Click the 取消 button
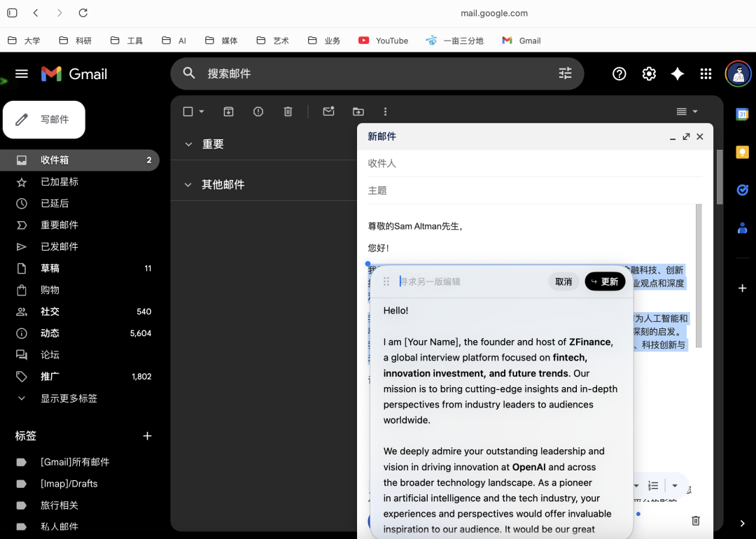Viewport: 756px width, 539px height. tap(563, 281)
